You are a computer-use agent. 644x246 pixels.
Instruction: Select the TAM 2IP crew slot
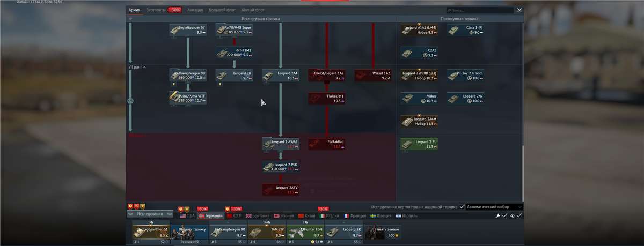coord(267,232)
